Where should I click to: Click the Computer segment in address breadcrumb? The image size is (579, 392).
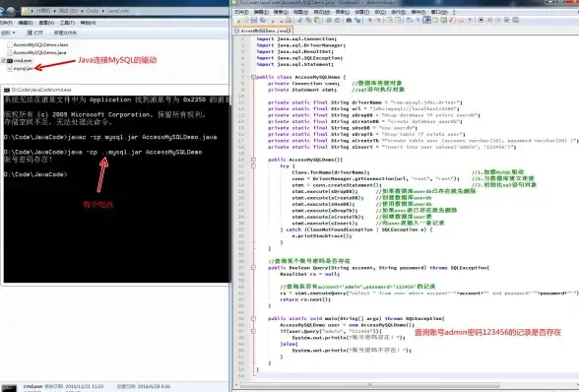[43, 11]
